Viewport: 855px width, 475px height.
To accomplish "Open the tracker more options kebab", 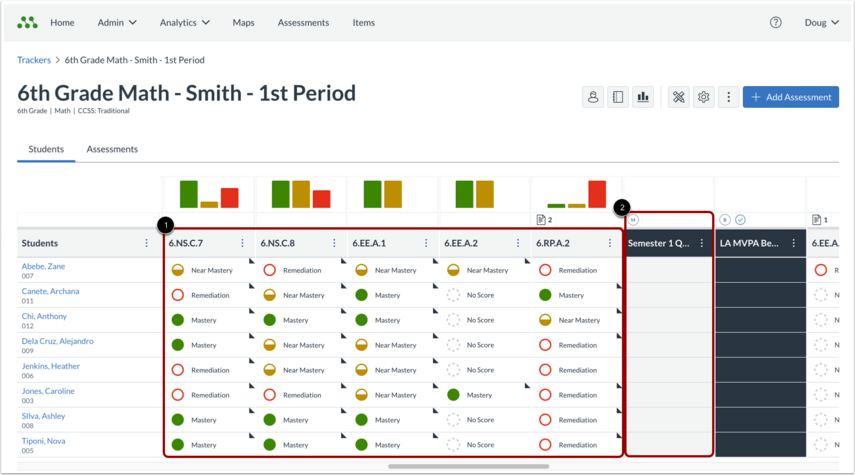I will tap(728, 97).
